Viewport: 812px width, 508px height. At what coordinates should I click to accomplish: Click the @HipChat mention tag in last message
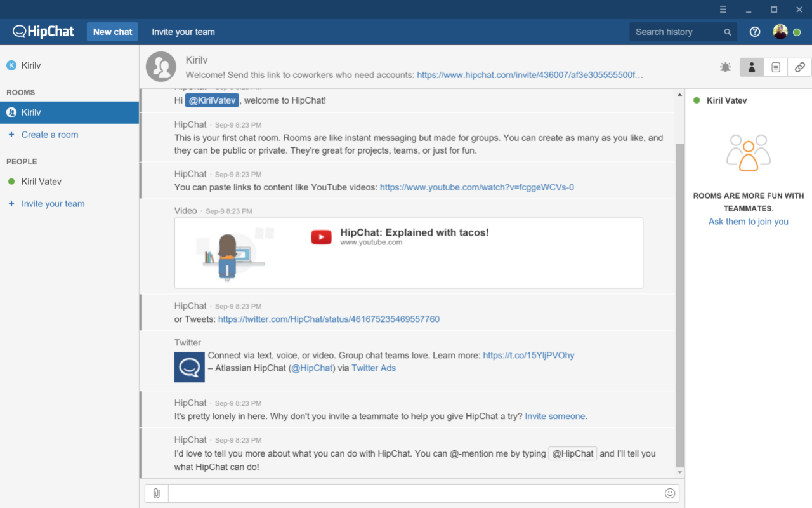pyautogui.click(x=573, y=453)
